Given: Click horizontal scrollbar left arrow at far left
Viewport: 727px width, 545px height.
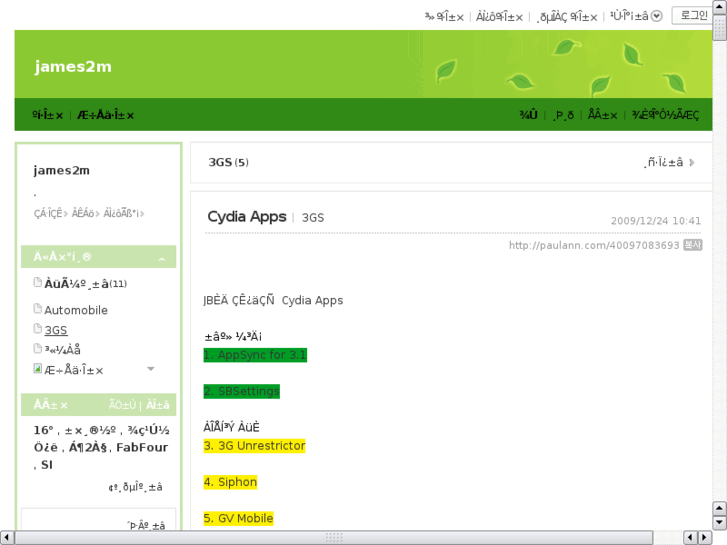Looking at the screenshot, I should [6, 537].
